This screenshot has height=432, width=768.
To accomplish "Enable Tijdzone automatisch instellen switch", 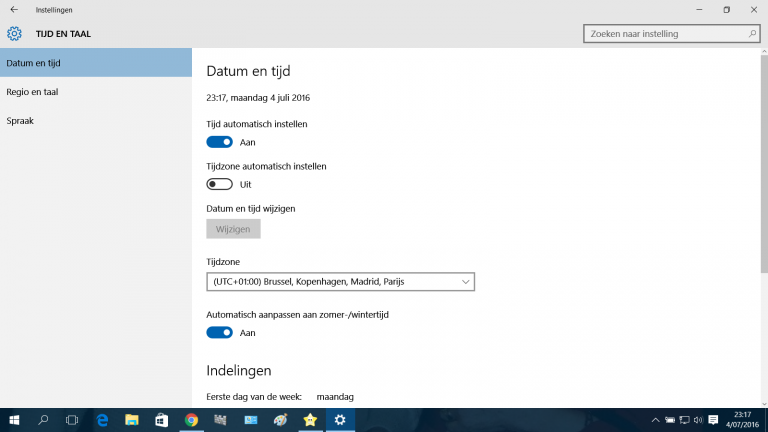I will (x=219, y=184).
